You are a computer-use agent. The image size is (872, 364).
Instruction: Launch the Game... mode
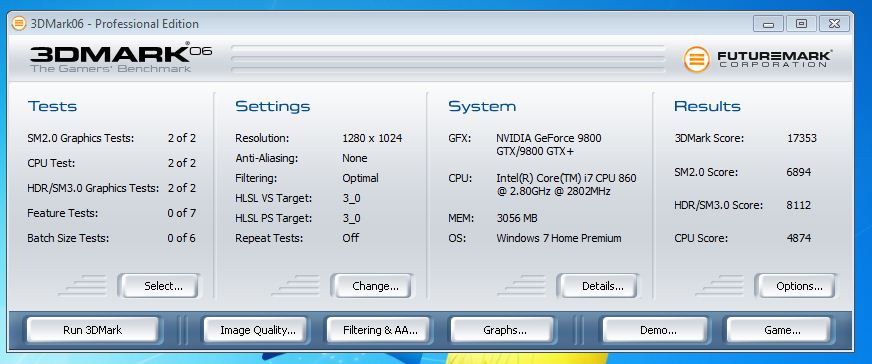click(780, 330)
